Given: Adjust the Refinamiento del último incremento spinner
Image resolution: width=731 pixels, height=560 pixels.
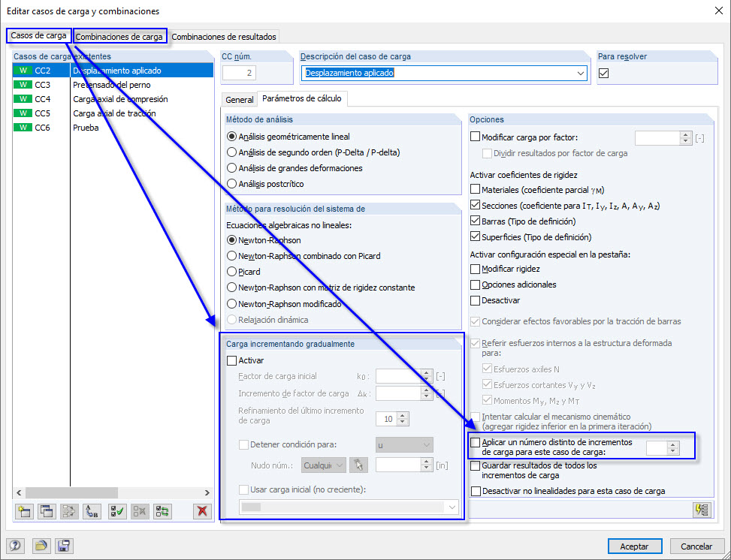Looking at the screenshot, I should tap(403, 419).
